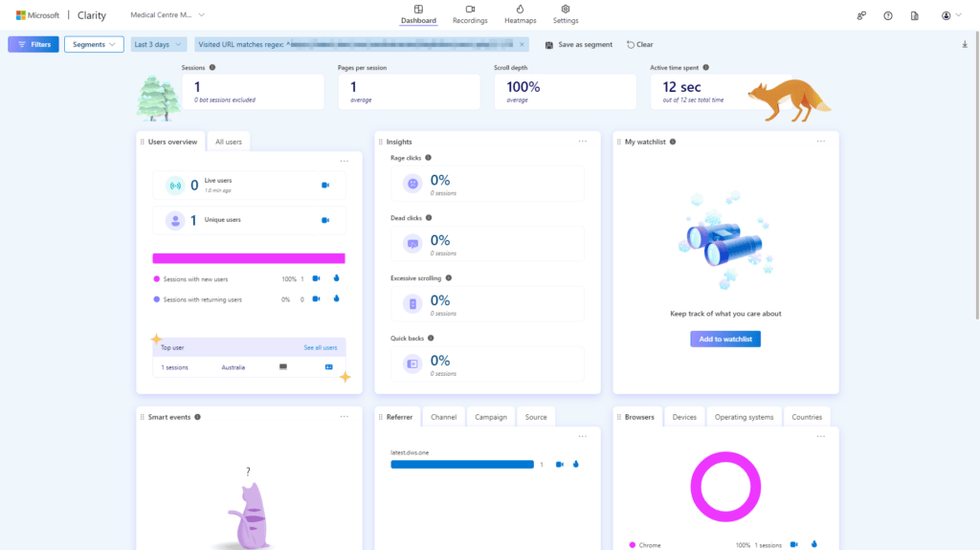Click the latest.dws.one referrer bar
980x550 pixels.
pyautogui.click(x=462, y=464)
